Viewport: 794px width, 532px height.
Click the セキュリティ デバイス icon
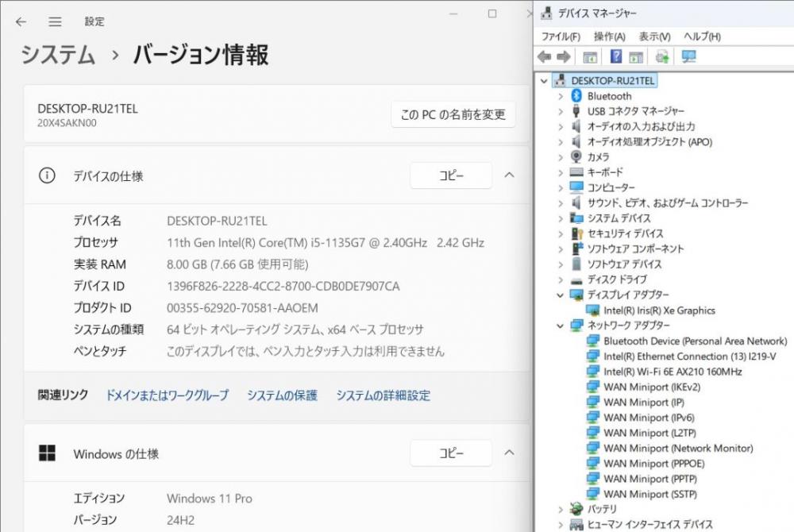tap(576, 233)
